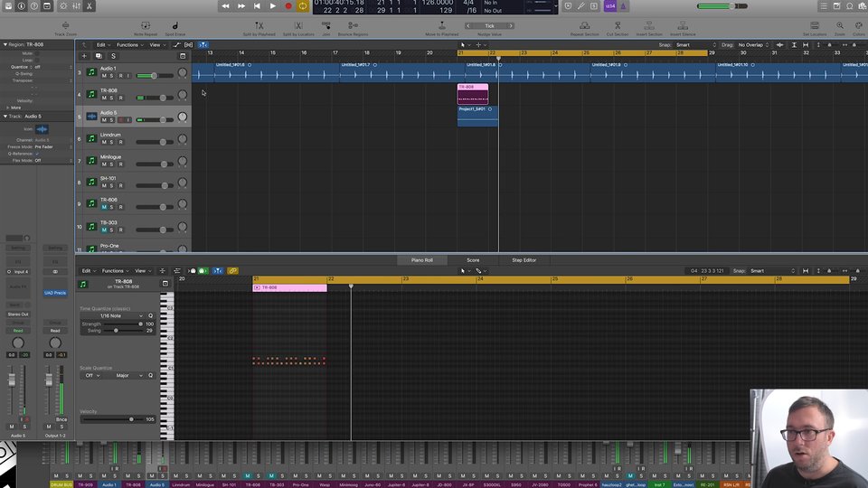Open the Editors scissors button
Viewport: 868px width, 488px height.
pyautogui.click(x=90, y=6)
